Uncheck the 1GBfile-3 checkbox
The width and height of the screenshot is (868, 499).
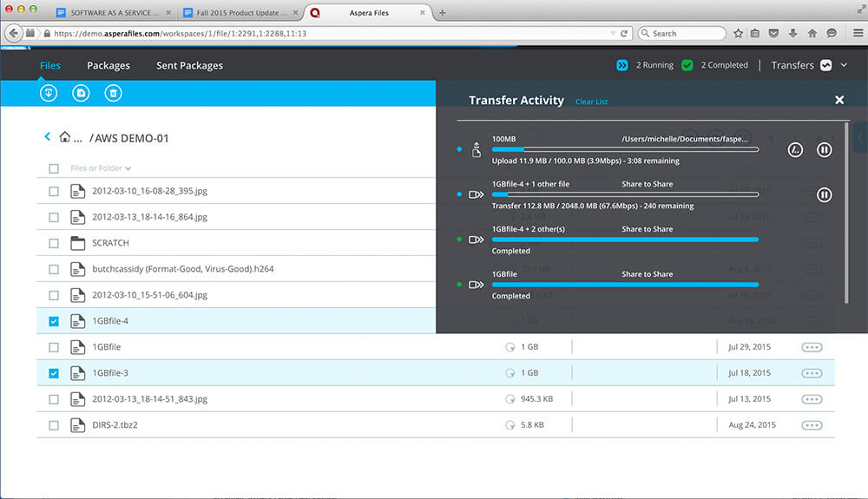click(x=54, y=373)
